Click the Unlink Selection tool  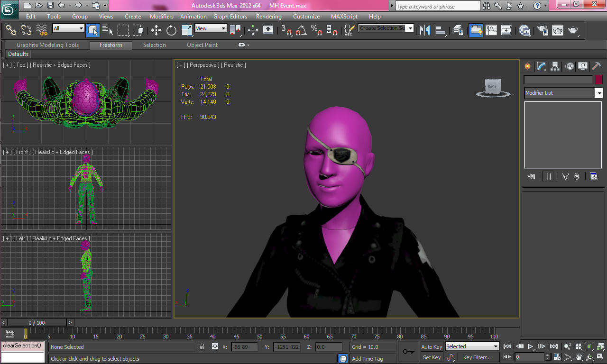[x=26, y=30]
